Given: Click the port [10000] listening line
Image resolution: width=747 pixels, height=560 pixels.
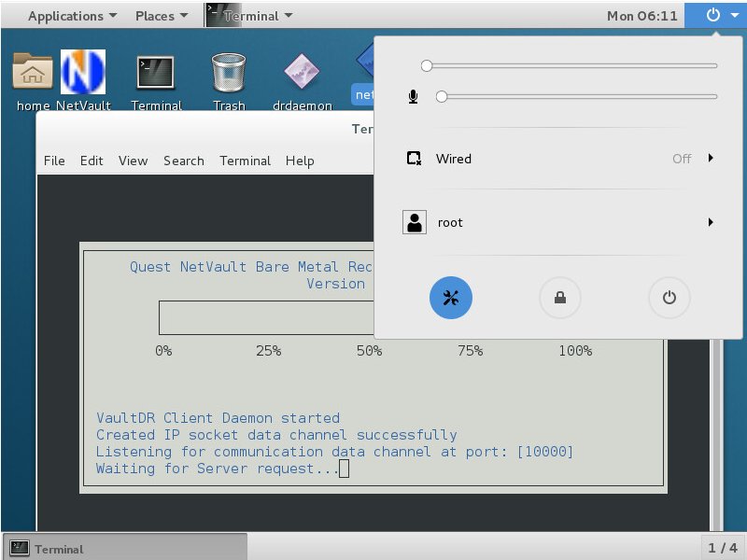Looking at the screenshot, I should point(334,452).
